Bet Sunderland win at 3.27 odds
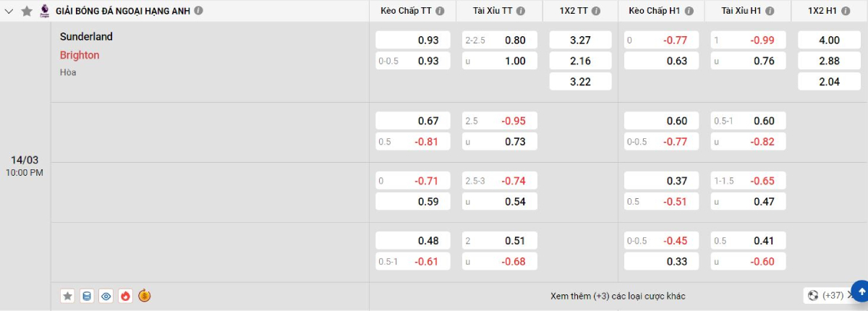The height and width of the screenshot is (311, 868). (580, 41)
